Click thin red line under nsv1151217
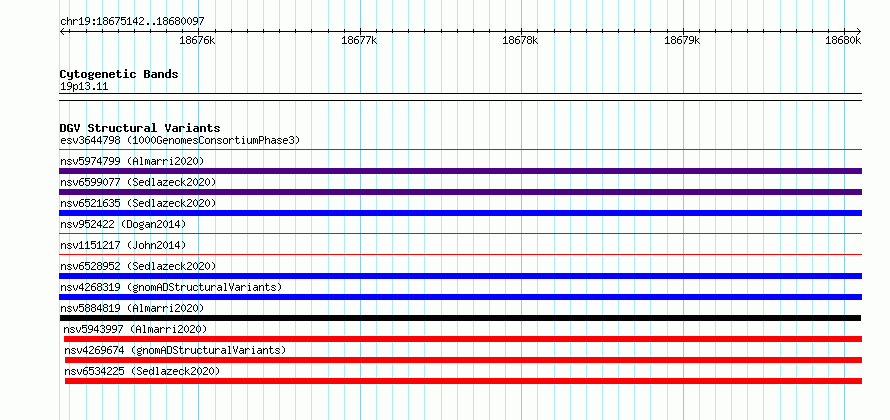This screenshot has width=890, height=420. (461, 254)
